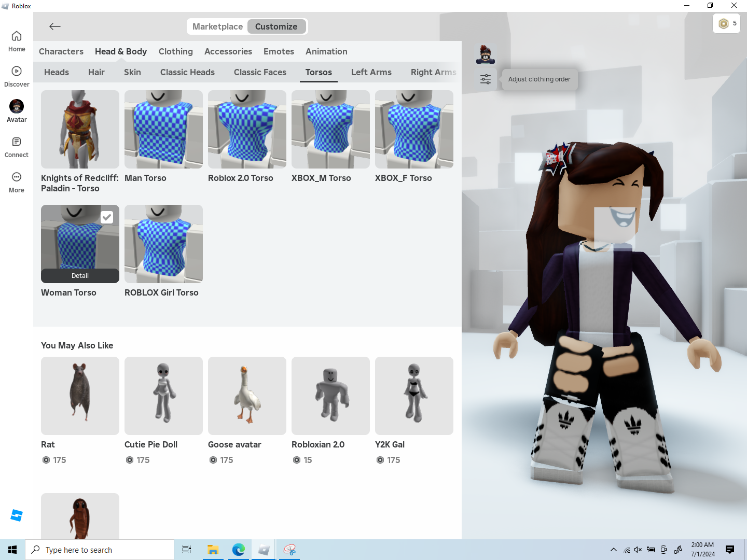747x560 pixels.
Task: Switch to the Marketplace view
Action: [217, 26]
